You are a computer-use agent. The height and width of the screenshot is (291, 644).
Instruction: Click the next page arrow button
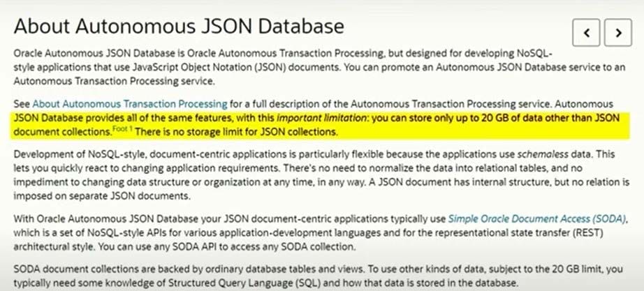tap(617, 32)
